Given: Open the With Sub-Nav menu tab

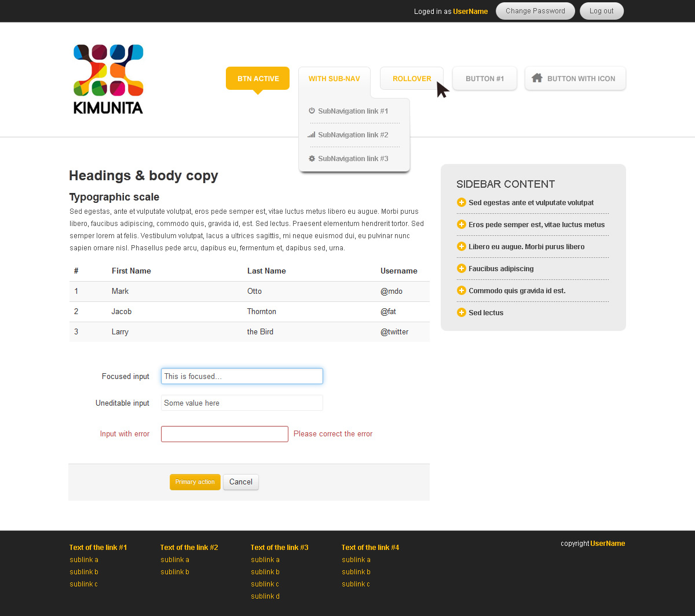Looking at the screenshot, I should (x=334, y=79).
